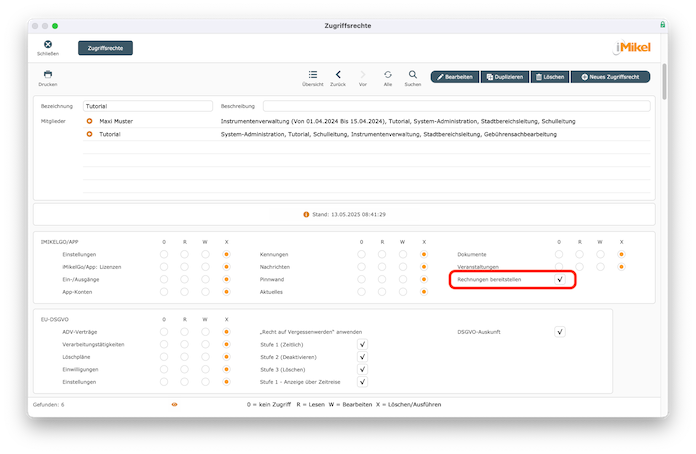Viewport: 696px width, 454px height.
Task: Click the Duplizieren button
Action: click(503, 77)
